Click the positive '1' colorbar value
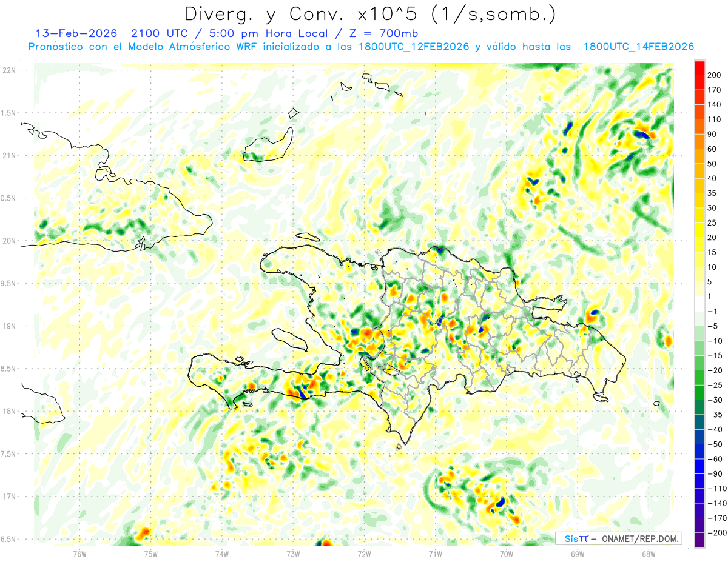 710,297
